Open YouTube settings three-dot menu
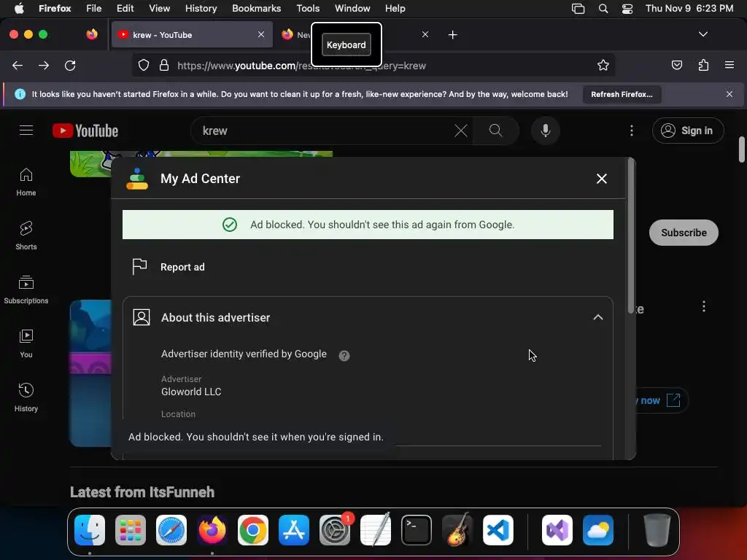 click(x=632, y=131)
